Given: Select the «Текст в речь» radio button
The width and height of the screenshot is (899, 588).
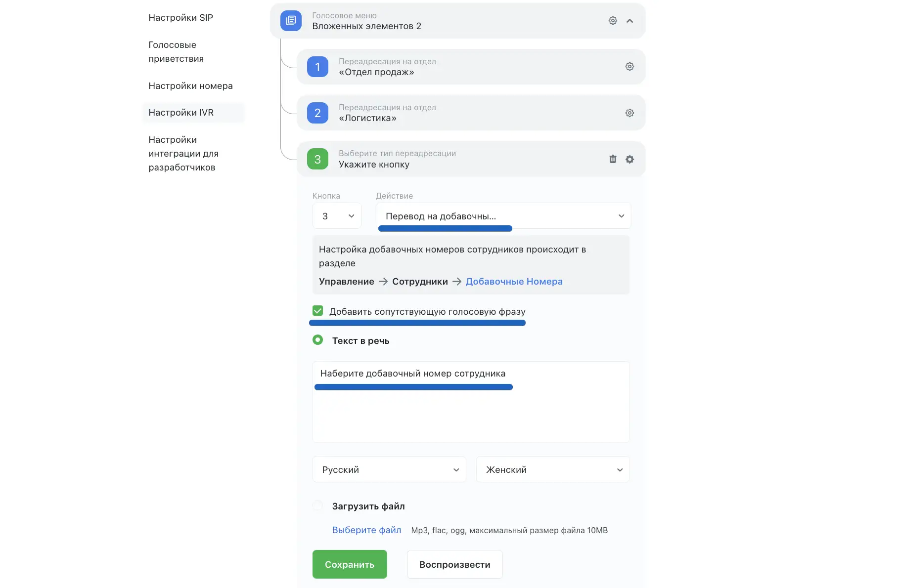Looking at the screenshot, I should (x=318, y=340).
